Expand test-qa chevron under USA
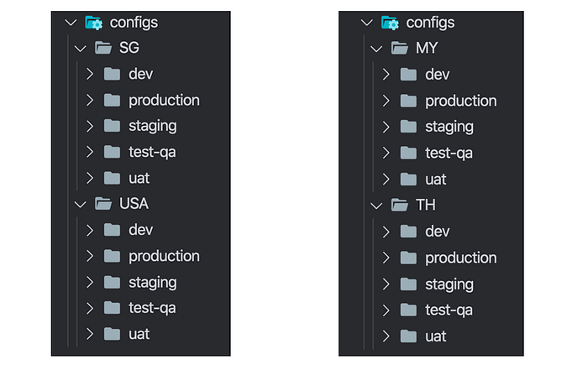The width and height of the screenshot is (588, 370). click(x=90, y=308)
